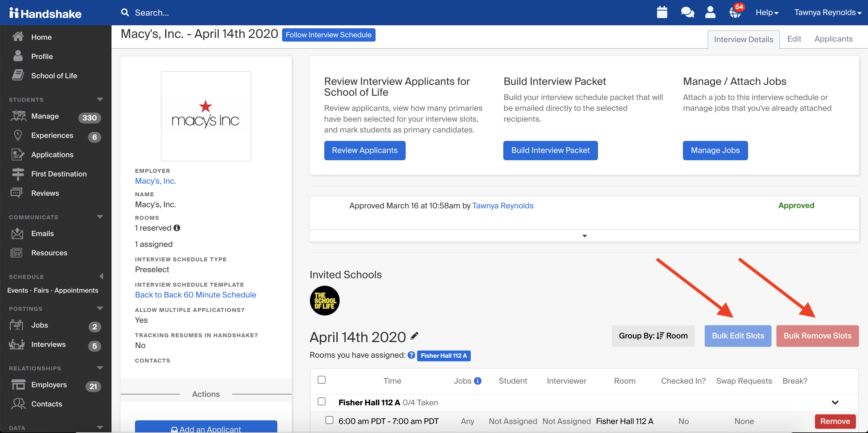Click info icon next to Jobs column
The width and height of the screenshot is (868, 433).
(x=477, y=381)
